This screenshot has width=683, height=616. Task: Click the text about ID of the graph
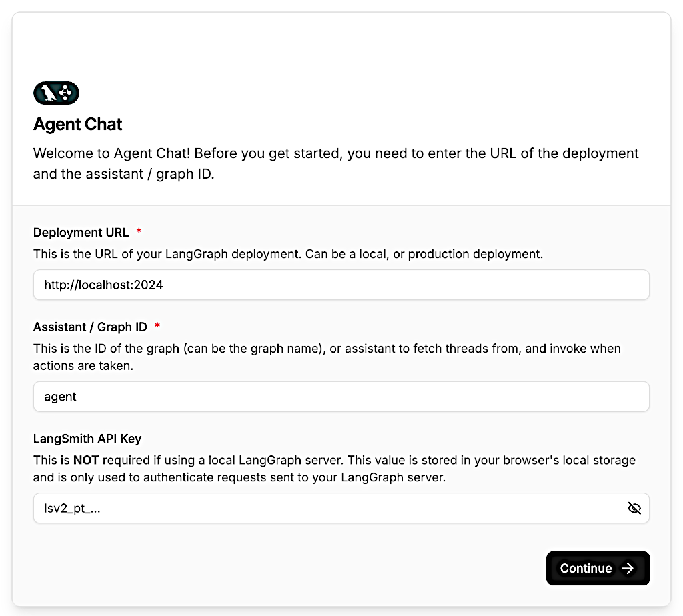click(x=327, y=357)
